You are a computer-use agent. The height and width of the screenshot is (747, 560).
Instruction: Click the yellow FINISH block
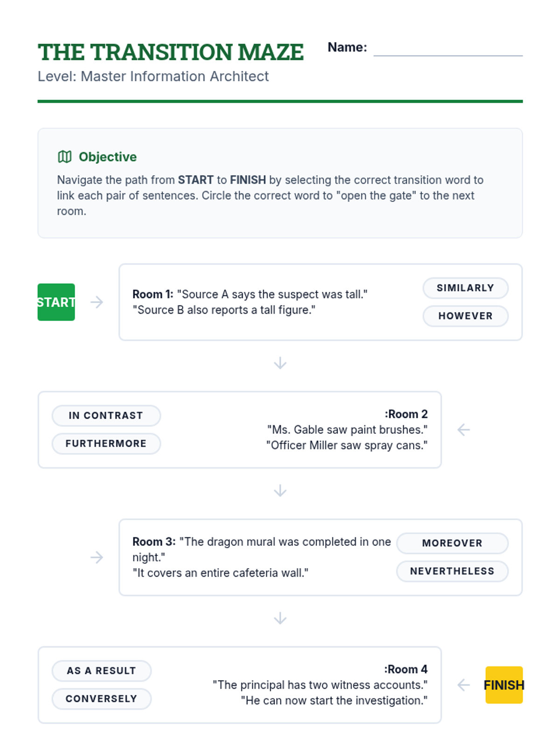click(x=504, y=685)
